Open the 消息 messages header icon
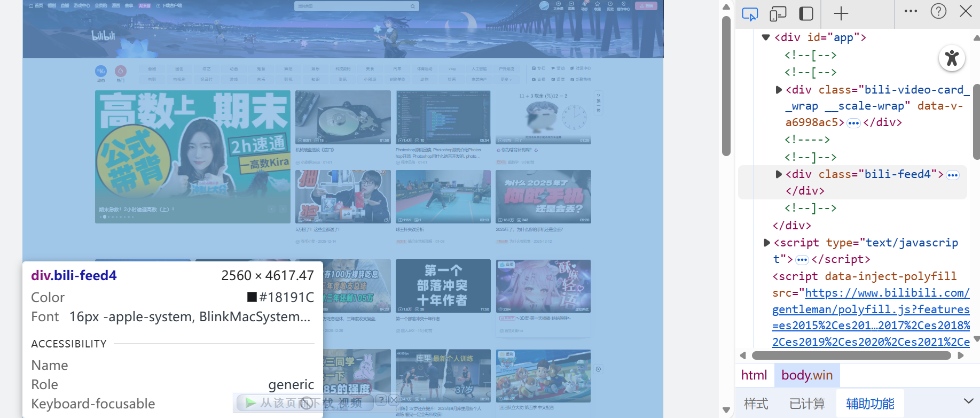The width and height of the screenshot is (980, 418). (x=571, y=6)
